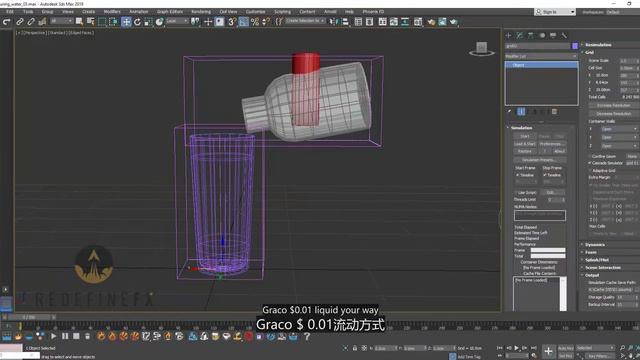Toggle the selection lock icon in status bar

click(x=355, y=348)
